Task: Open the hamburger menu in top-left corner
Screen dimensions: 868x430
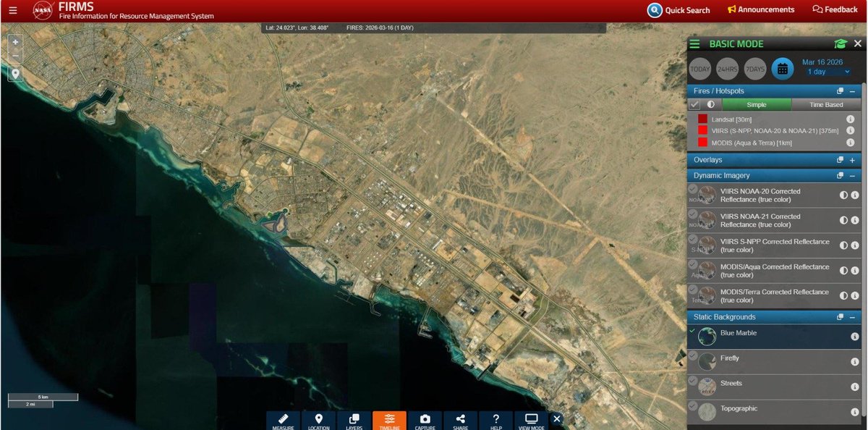Action: (12, 10)
